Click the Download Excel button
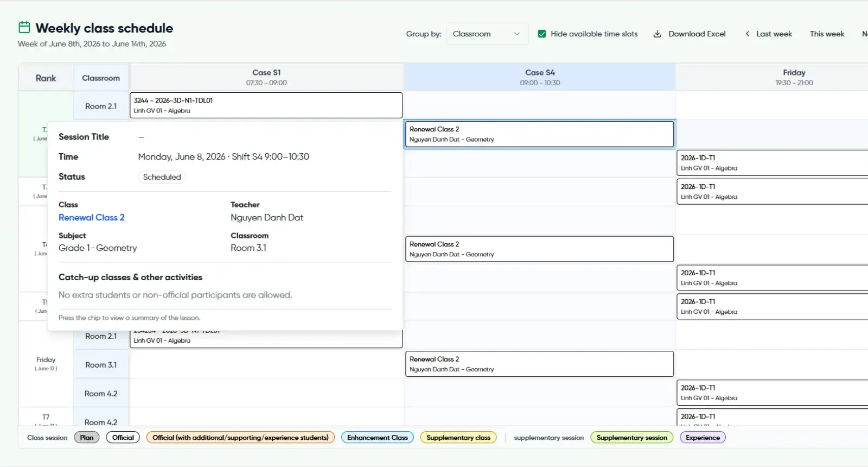868x467 pixels. pos(689,34)
